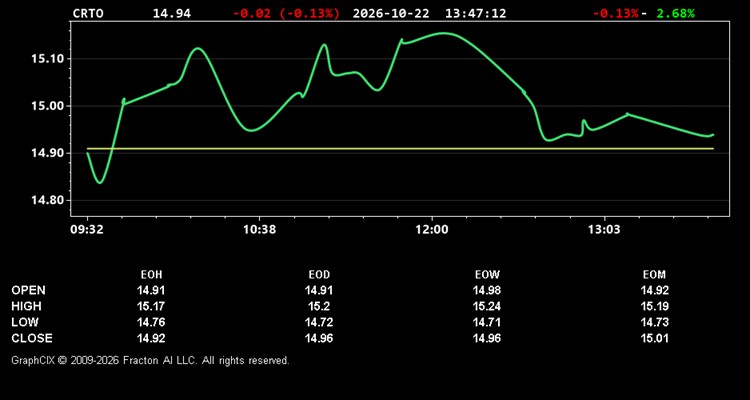The width and height of the screenshot is (750, 400).
Task: Select the CRTO ticker symbol
Action: click(x=88, y=13)
